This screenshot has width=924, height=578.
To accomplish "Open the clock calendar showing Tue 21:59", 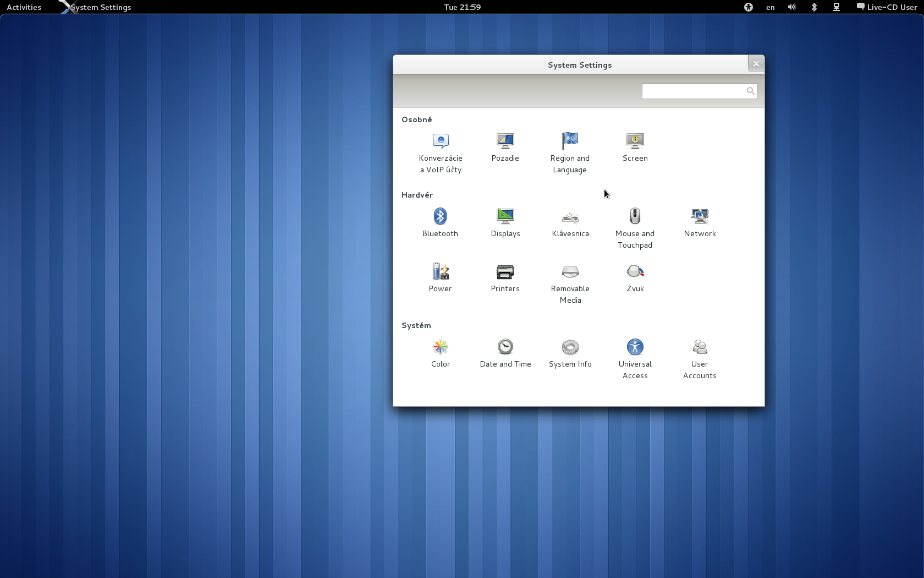I will click(x=462, y=7).
